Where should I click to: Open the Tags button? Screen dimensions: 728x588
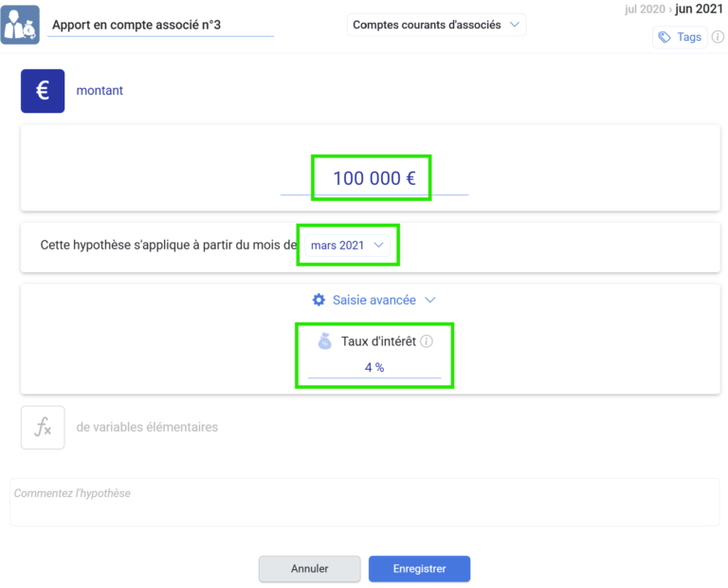680,37
